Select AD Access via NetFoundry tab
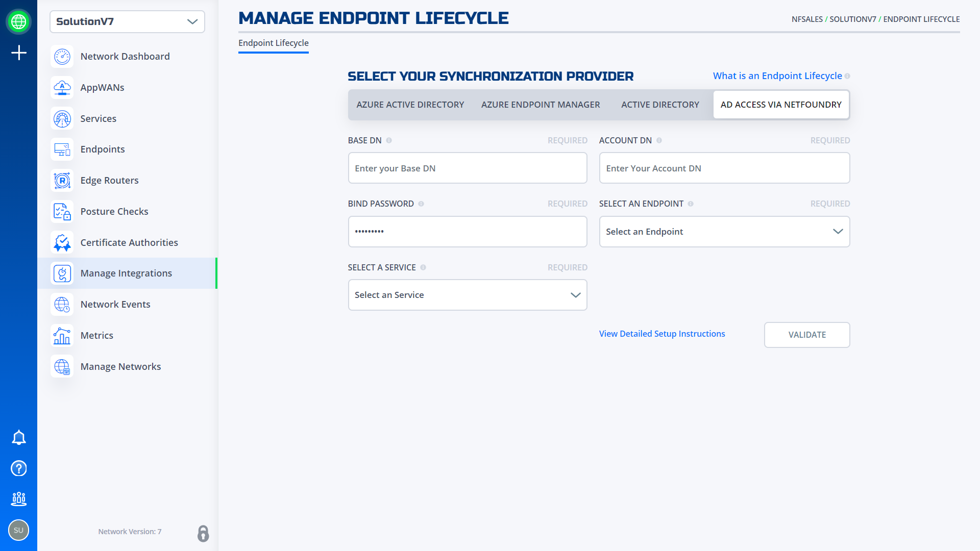The image size is (980, 551). tap(781, 105)
